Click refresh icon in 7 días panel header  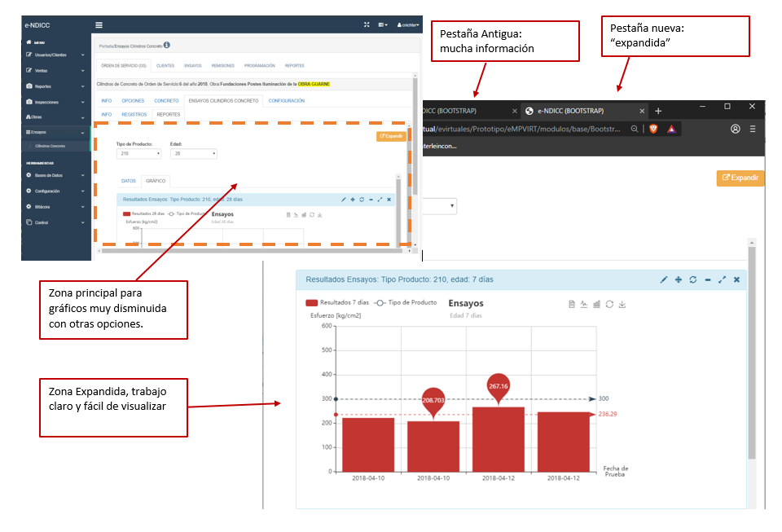[692, 279]
